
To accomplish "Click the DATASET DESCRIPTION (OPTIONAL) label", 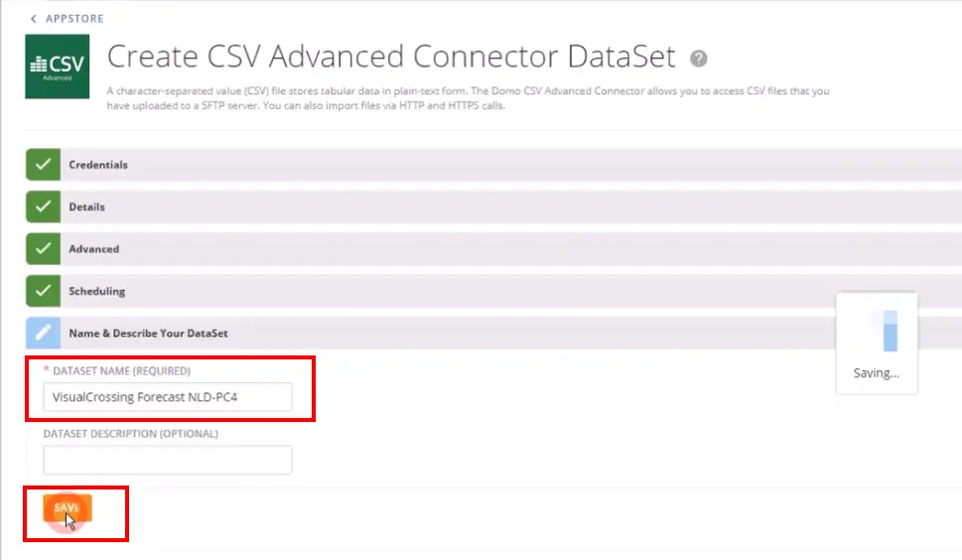I will pyautogui.click(x=130, y=434).
